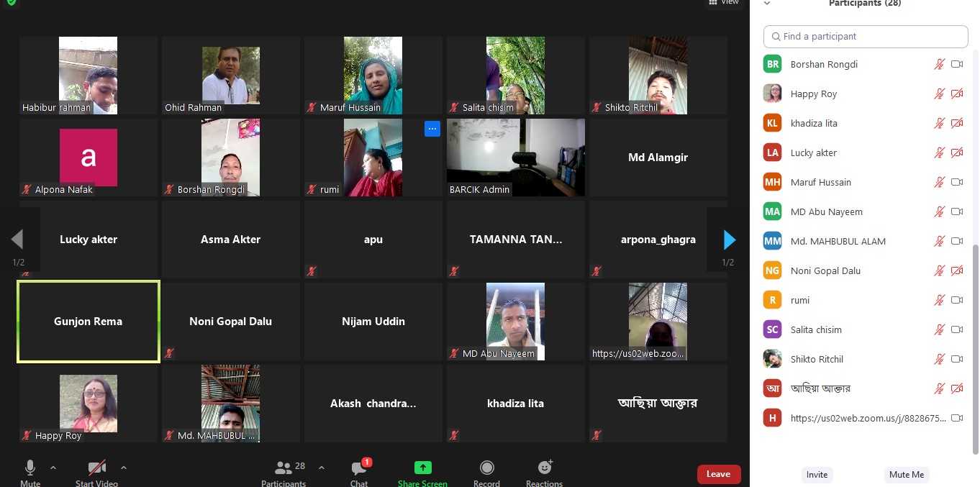Collapse the Participants (28) panel header chevron
The height and width of the screenshot is (487, 980).
click(767, 3)
